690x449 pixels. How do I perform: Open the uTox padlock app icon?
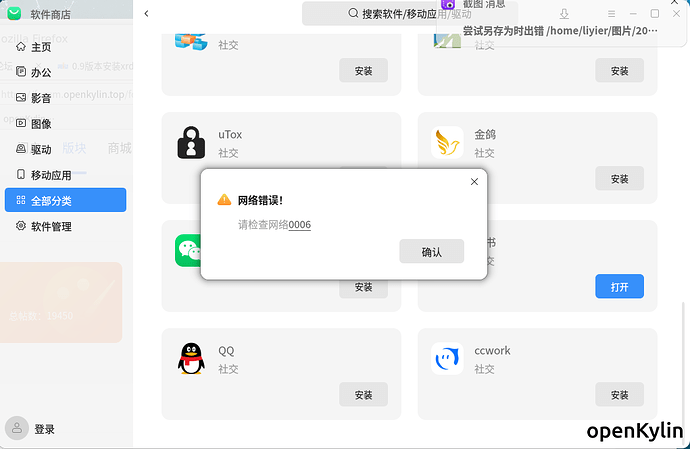[191, 143]
